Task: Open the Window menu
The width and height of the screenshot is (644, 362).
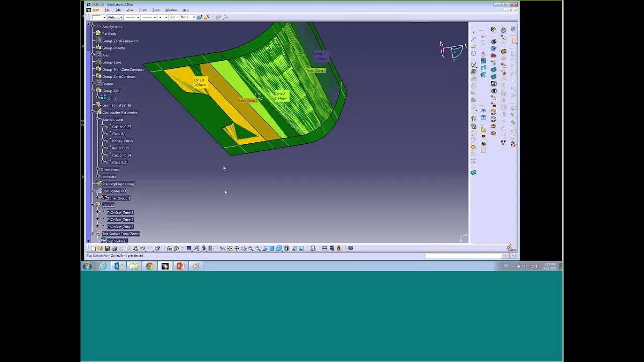Action: tap(171, 10)
